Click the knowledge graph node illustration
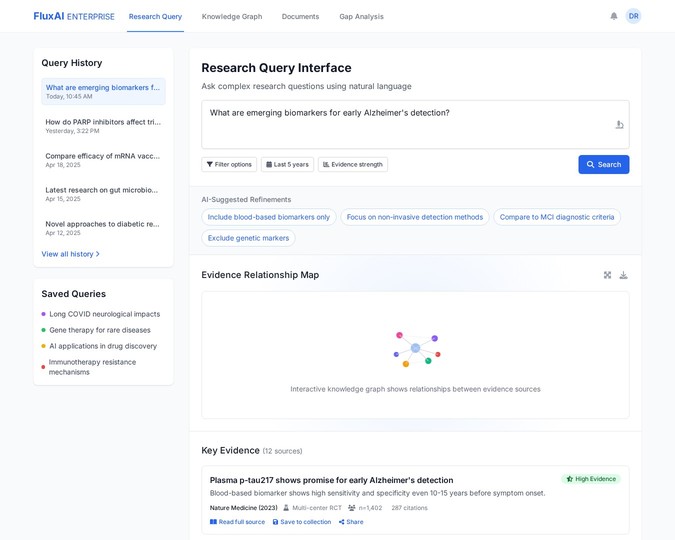 click(416, 349)
